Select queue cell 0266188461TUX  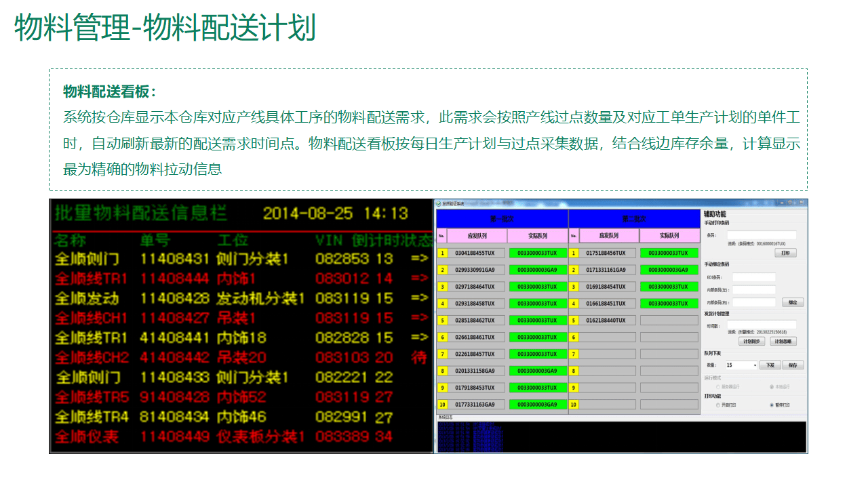click(x=475, y=337)
